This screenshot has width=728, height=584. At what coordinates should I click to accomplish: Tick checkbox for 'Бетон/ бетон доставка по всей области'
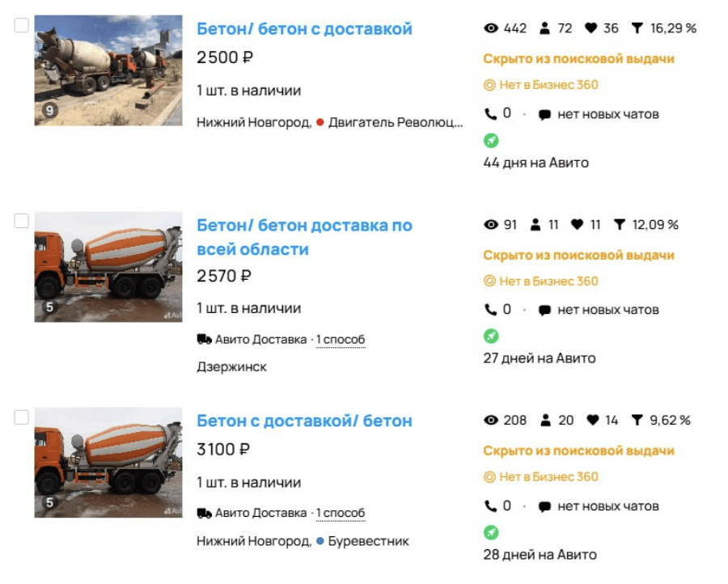22,221
